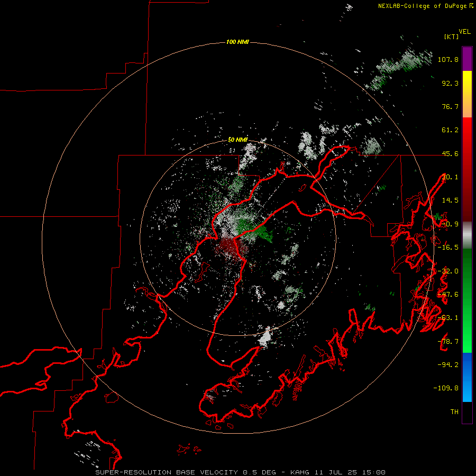Click the 100 NMI range ring label

click(237, 42)
